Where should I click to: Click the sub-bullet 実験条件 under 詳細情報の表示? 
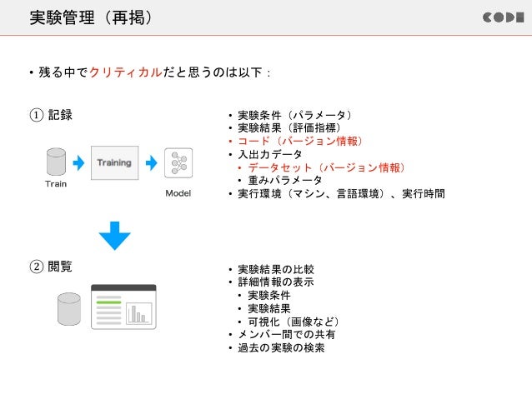pos(269,295)
